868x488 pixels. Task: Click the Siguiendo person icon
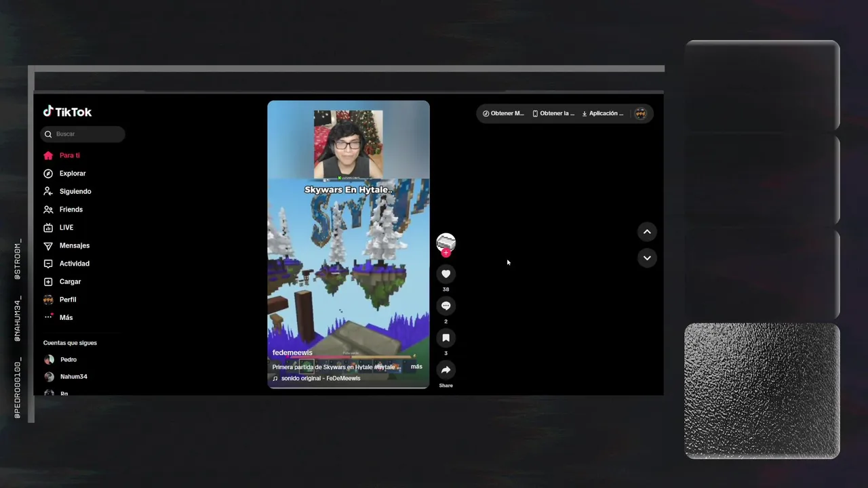click(48, 191)
